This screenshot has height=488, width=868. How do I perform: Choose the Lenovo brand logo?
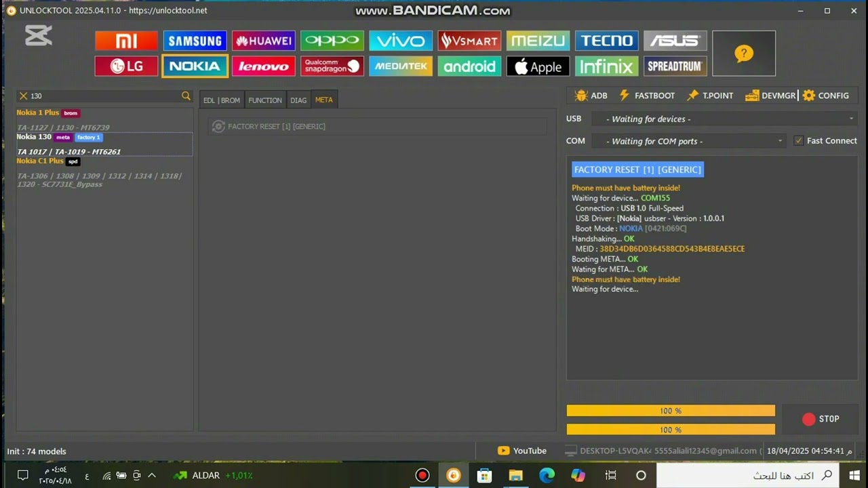coord(264,66)
